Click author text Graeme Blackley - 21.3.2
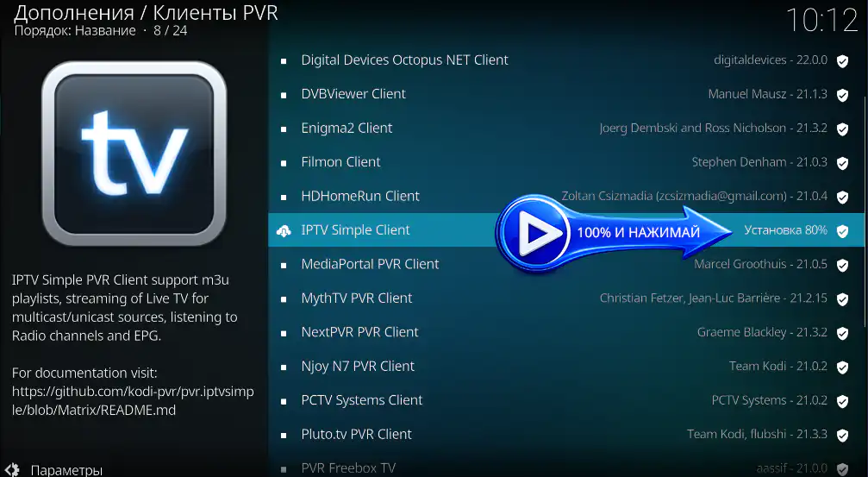The height and width of the screenshot is (477, 868). click(x=762, y=332)
